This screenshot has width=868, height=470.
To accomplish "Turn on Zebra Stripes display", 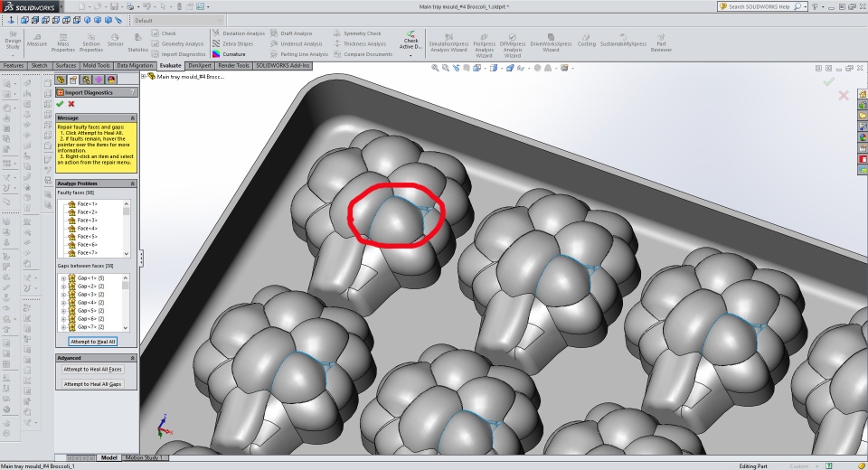I will [x=233, y=43].
